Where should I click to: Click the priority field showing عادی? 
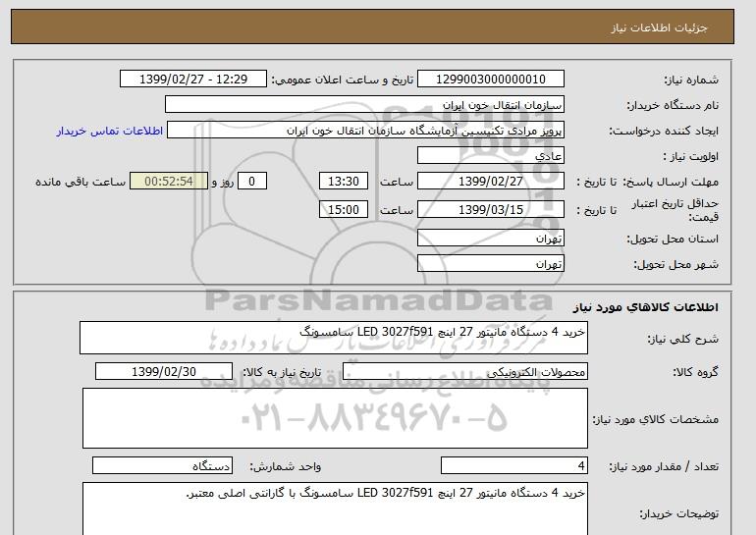point(490,156)
